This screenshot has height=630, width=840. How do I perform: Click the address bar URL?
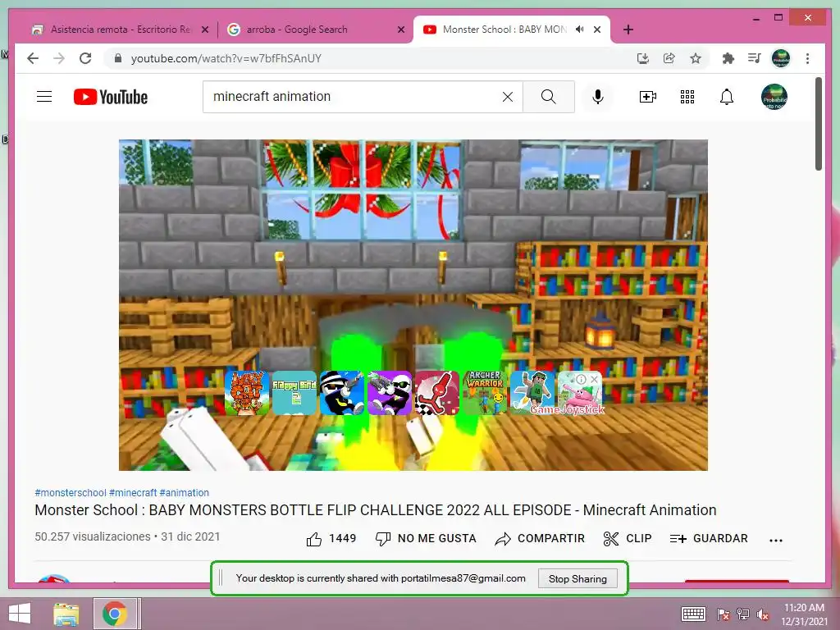(x=226, y=58)
